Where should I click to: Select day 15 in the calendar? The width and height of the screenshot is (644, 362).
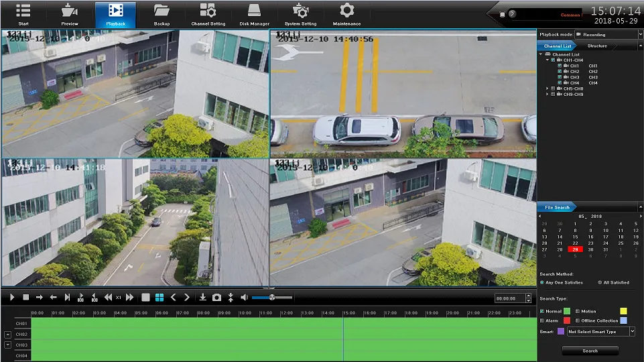coord(575,237)
